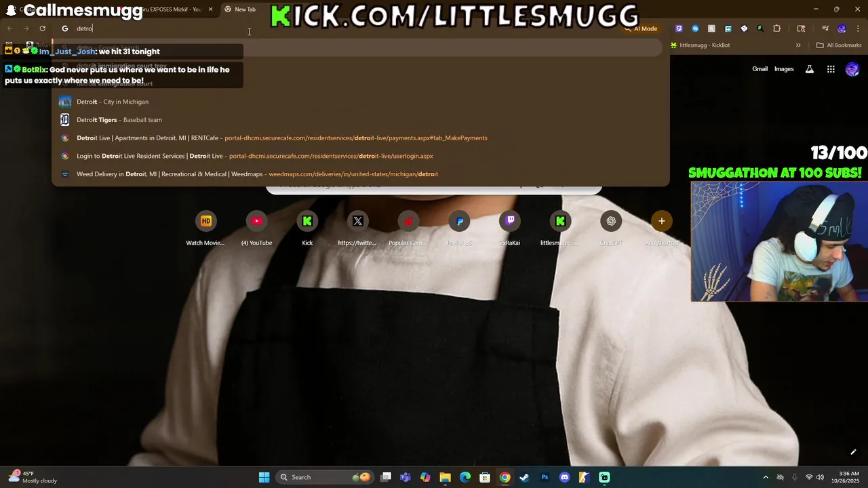Open File Explorer from the taskbar
Screen dimensions: 868x488
tap(445, 477)
